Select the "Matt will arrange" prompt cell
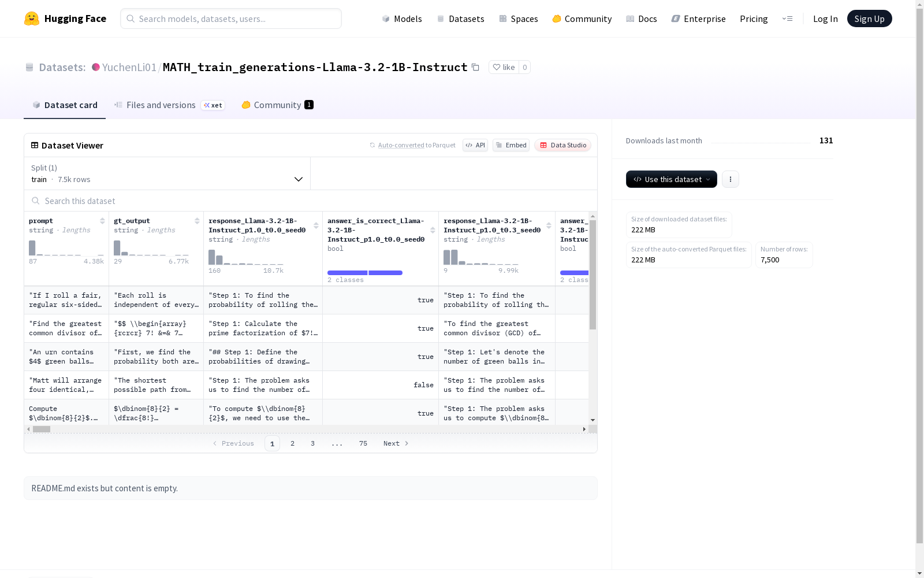The image size is (924, 578). click(66, 385)
